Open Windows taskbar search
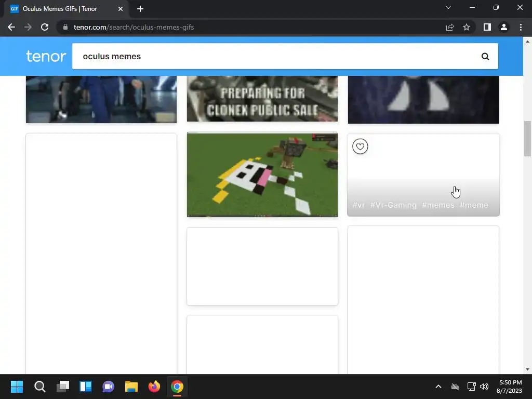The width and height of the screenshot is (532, 399). tap(39, 387)
